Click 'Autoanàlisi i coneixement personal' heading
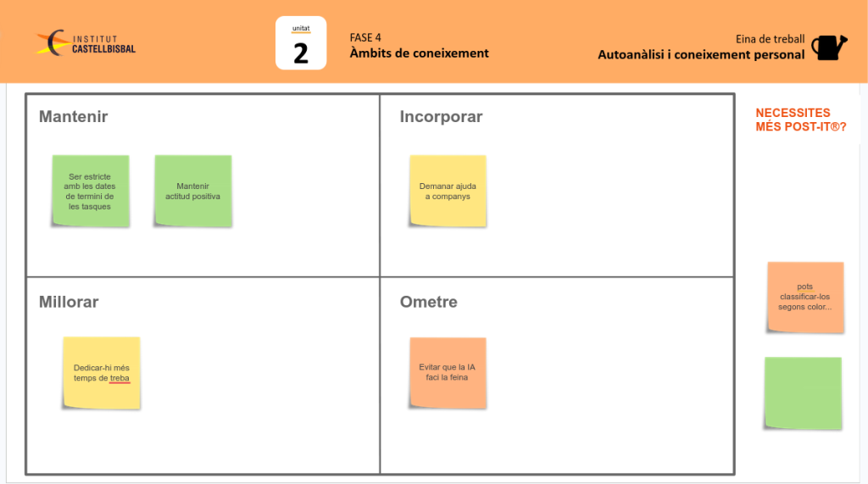This screenshot has height=484, width=868. (x=701, y=55)
